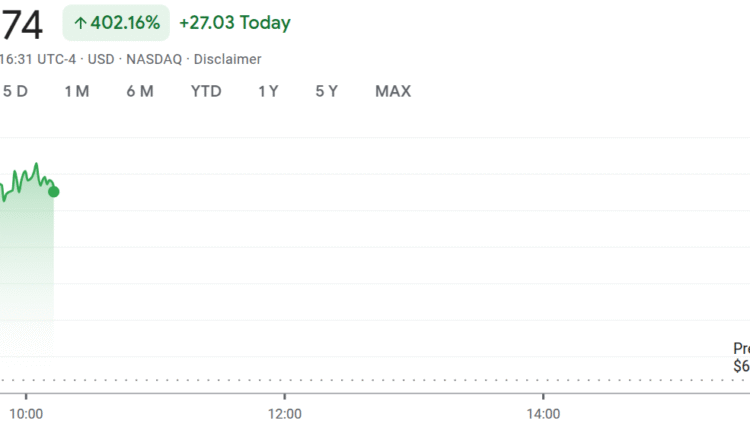Show the 6 M chart range
This screenshot has height=430, width=750.
click(140, 91)
